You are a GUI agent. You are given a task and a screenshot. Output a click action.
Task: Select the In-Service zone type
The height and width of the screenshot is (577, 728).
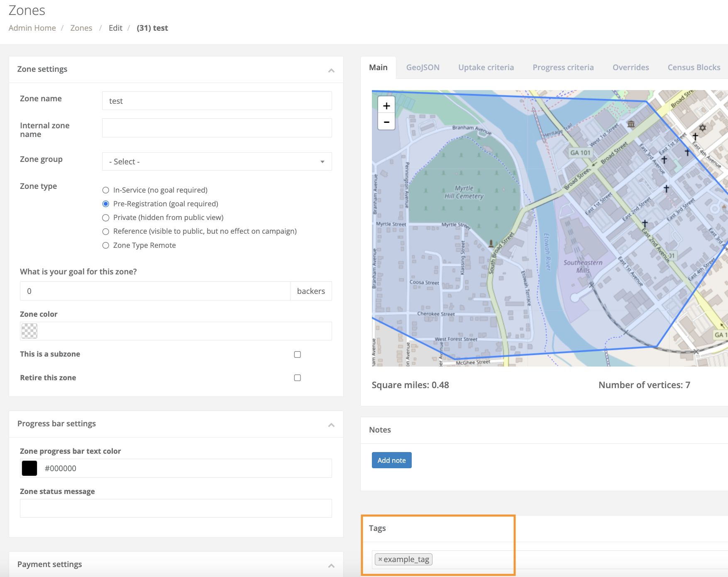point(105,190)
